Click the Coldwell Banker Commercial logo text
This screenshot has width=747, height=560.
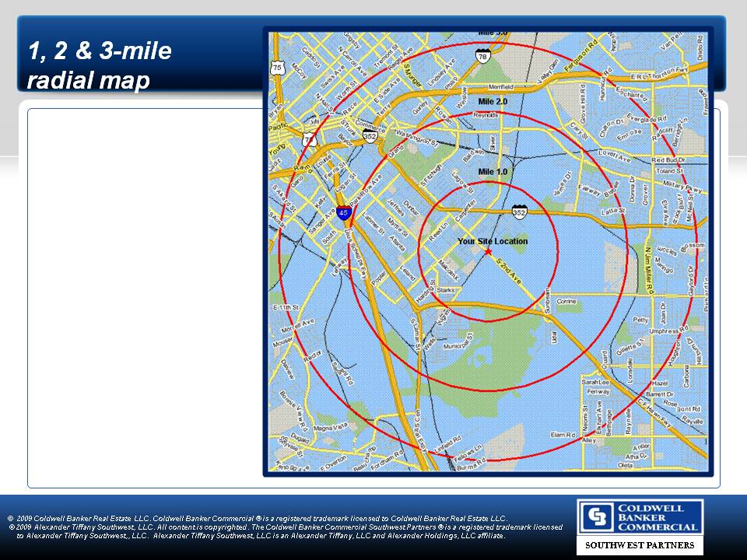(658, 518)
